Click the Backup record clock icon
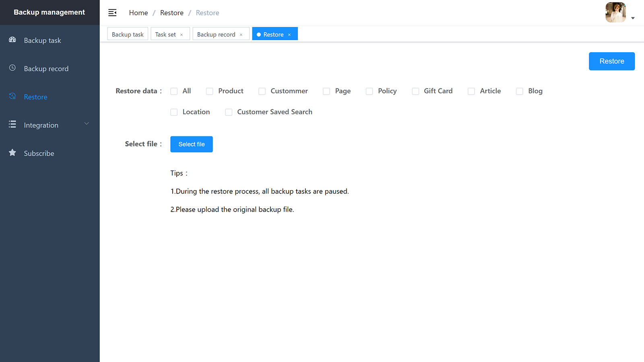This screenshot has width=644, height=362. [12, 68]
